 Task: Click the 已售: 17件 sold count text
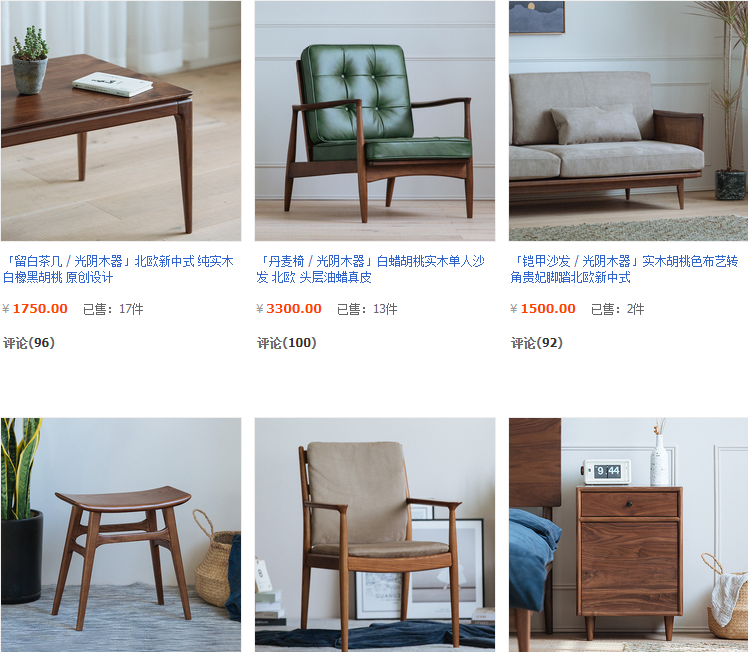tap(113, 309)
